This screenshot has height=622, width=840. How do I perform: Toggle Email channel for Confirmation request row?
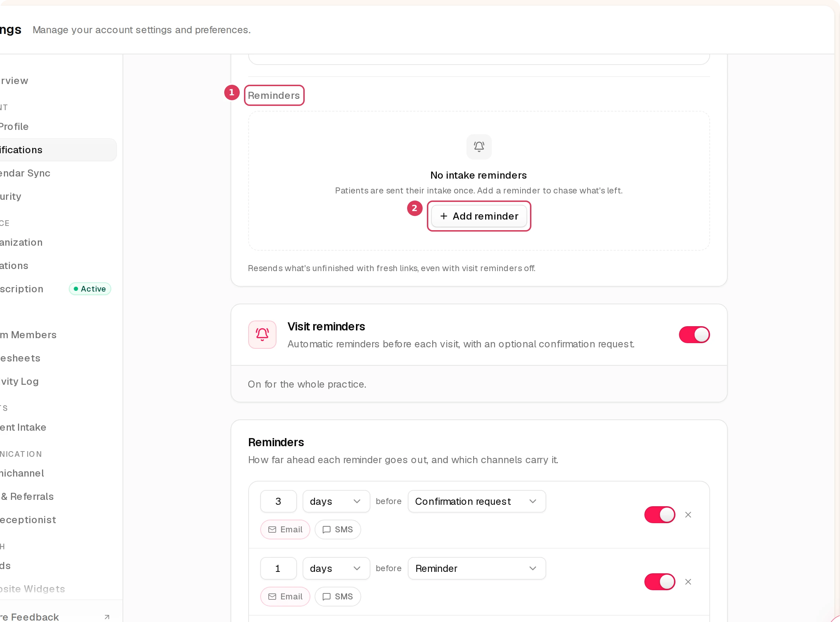pyautogui.click(x=285, y=529)
